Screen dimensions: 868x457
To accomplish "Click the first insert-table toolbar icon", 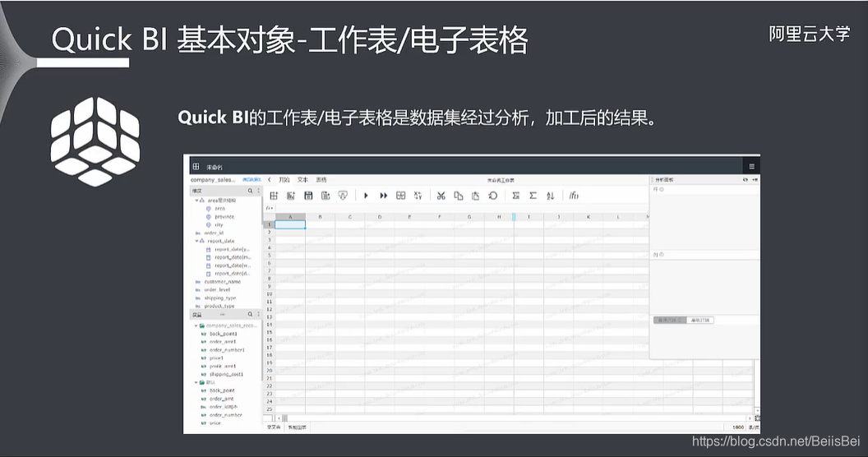I will pyautogui.click(x=274, y=196).
